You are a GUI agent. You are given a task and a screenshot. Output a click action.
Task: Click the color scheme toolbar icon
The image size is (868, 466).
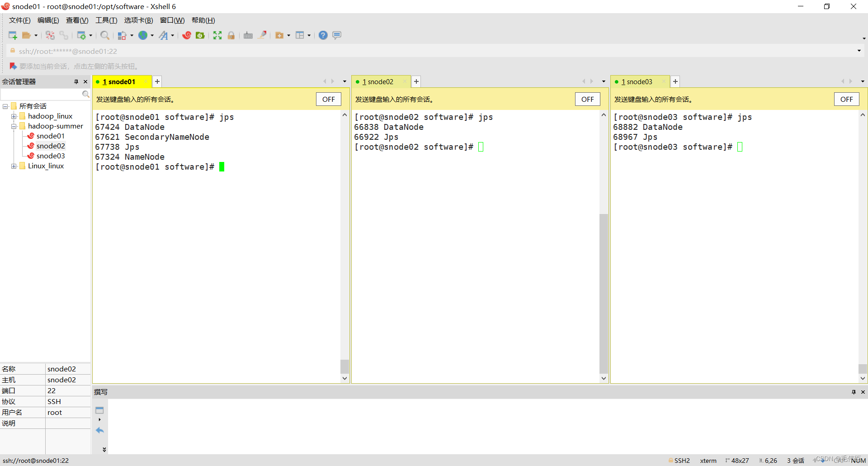122,35
